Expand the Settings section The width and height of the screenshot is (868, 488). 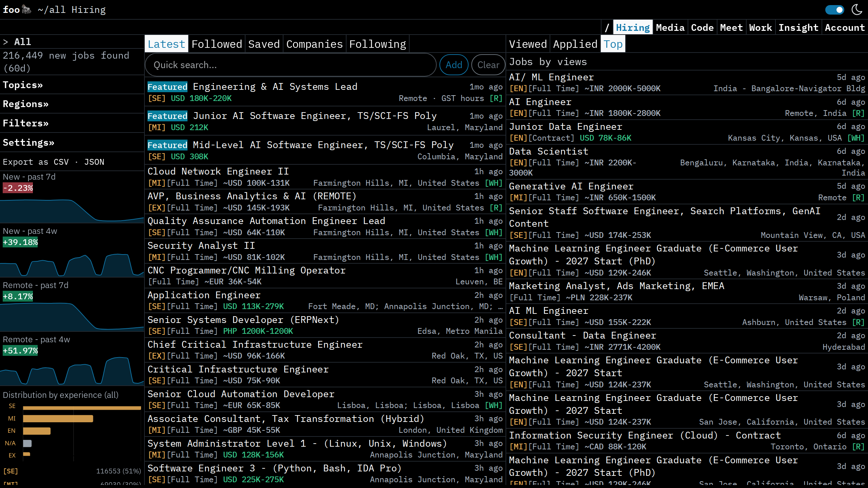(x=28, y=142)
